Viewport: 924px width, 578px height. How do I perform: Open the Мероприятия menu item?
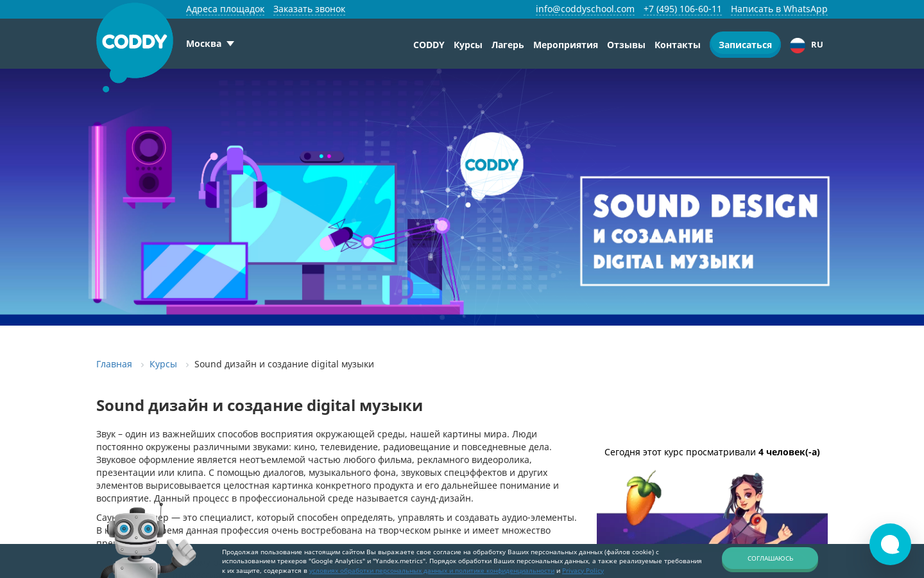point(565,45)
